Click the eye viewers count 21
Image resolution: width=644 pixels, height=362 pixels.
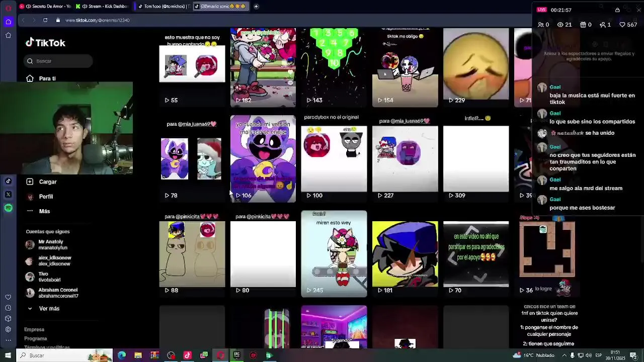(x=565, y=25)
